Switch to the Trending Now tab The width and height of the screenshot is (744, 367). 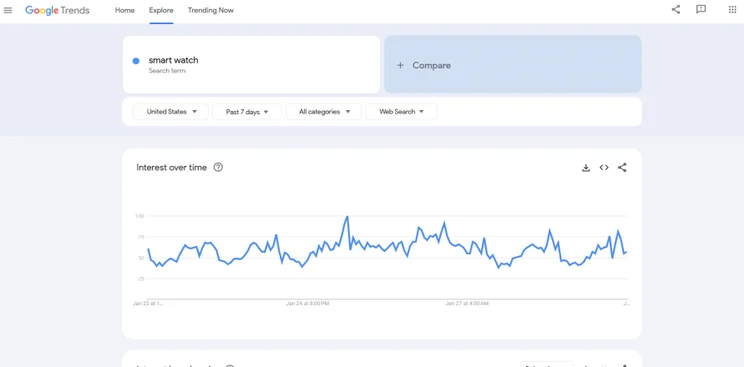pyautogui.click(x=211, y=10)
